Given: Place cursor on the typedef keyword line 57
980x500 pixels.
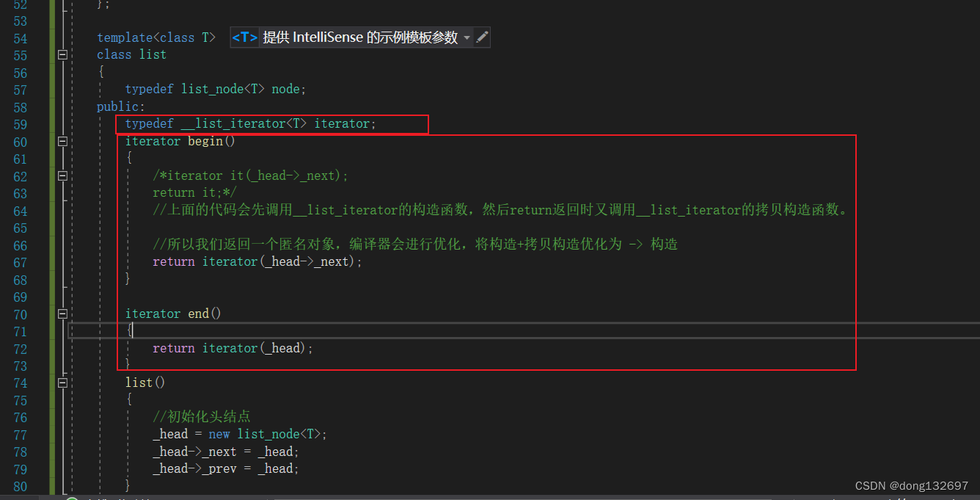Looking at the screenshot, I should [149, 89].
